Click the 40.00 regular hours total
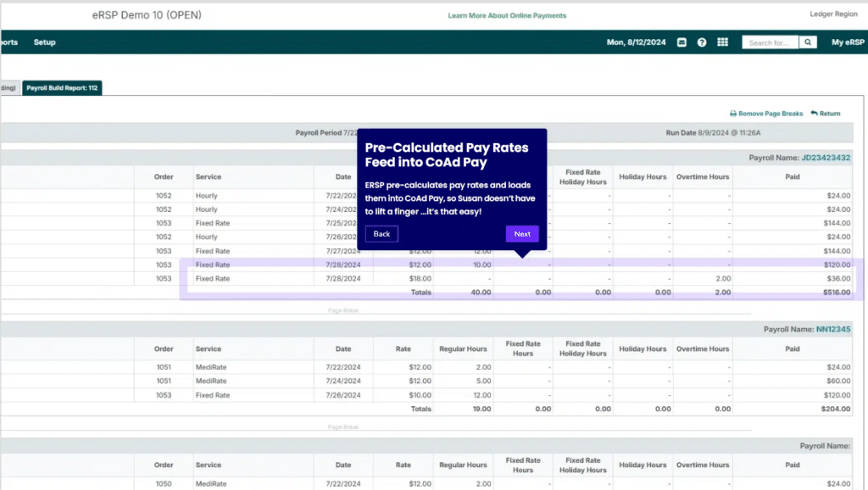Screen dimensions: 868x490 point(481,292)
